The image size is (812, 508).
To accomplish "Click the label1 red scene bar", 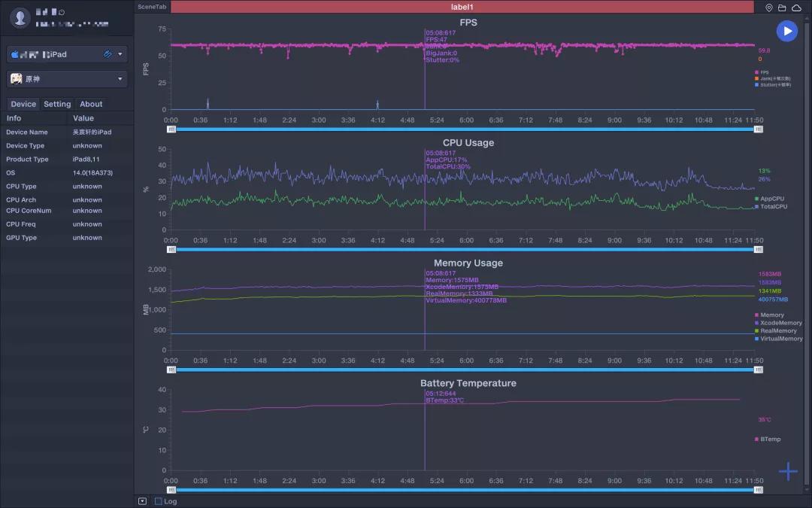I will pos(462,7).
